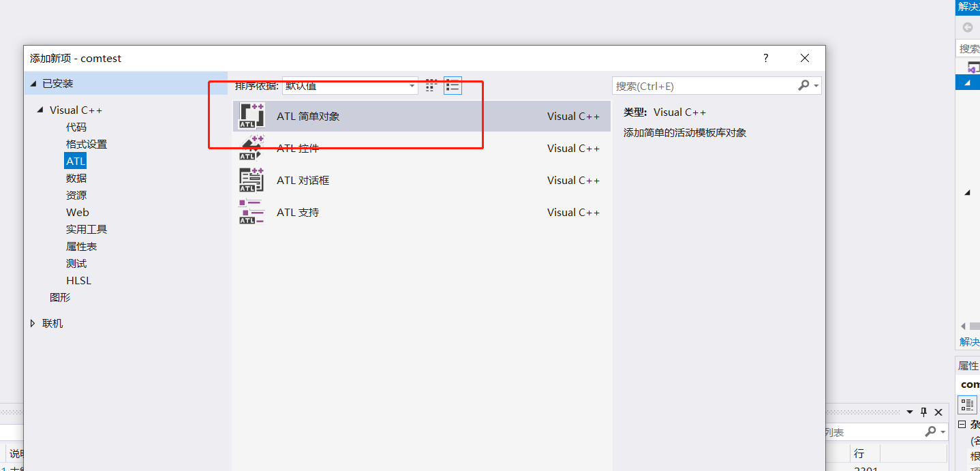The width and height of the screenshot is (980, 471).
Task: Collapse the Visual C++ tree node
Action: click(41, 110)
